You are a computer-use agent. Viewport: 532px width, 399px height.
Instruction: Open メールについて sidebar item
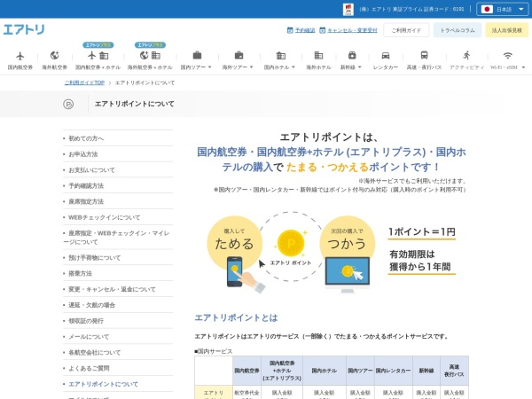[x=118, y=337]
